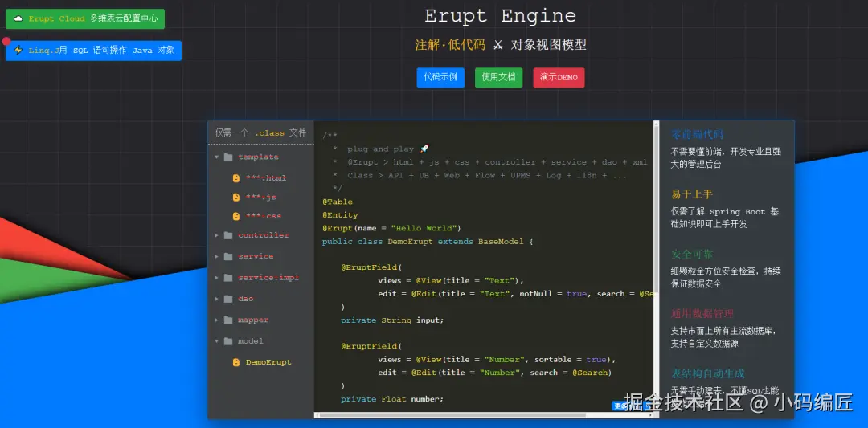868x428 pixels.
Task: Click the private String input line
Action: point(392,320)
